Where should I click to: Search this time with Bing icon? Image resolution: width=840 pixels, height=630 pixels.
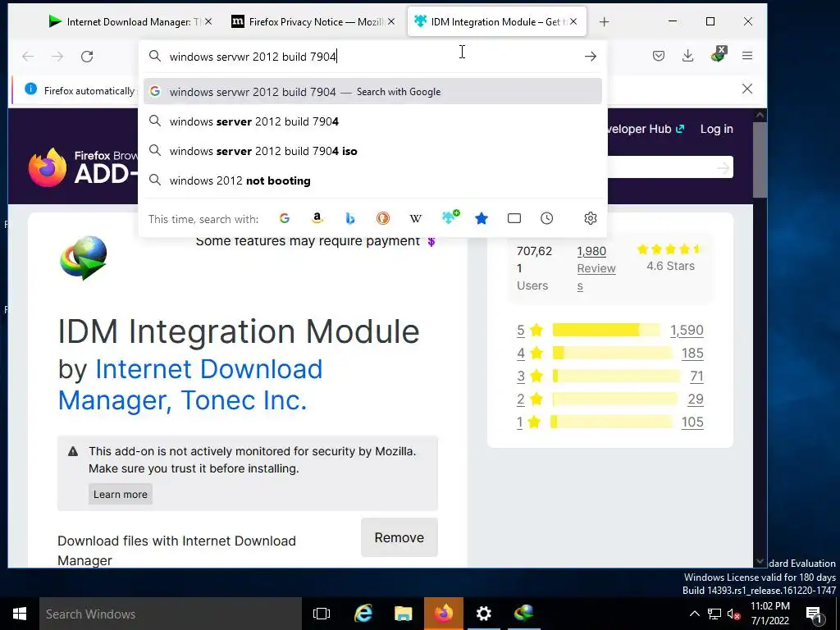349,218
